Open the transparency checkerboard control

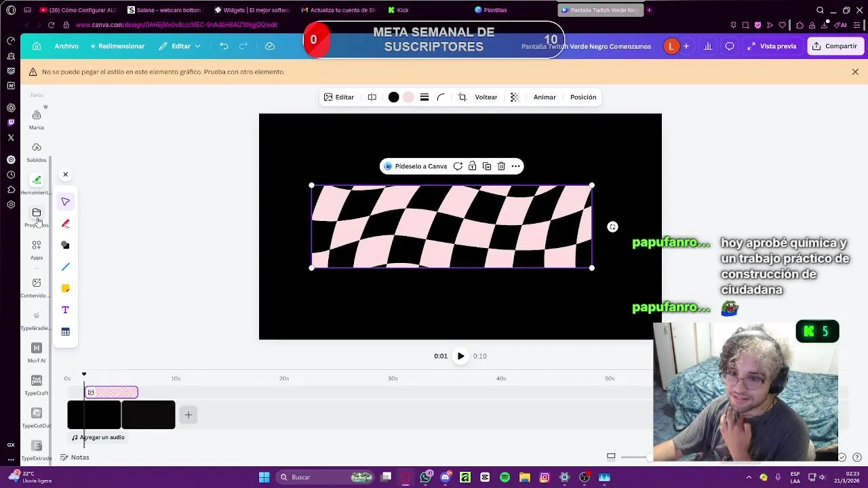515,97
